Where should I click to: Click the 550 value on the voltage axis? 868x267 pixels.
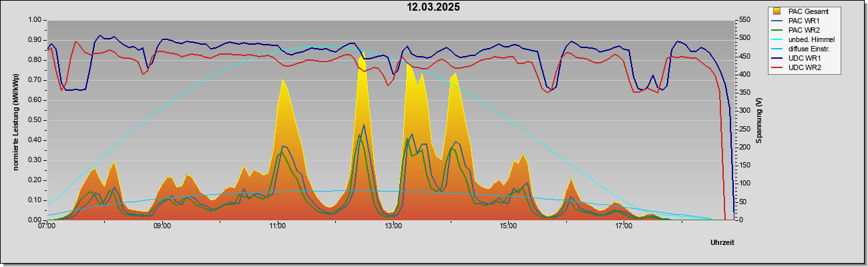point(740,20)
